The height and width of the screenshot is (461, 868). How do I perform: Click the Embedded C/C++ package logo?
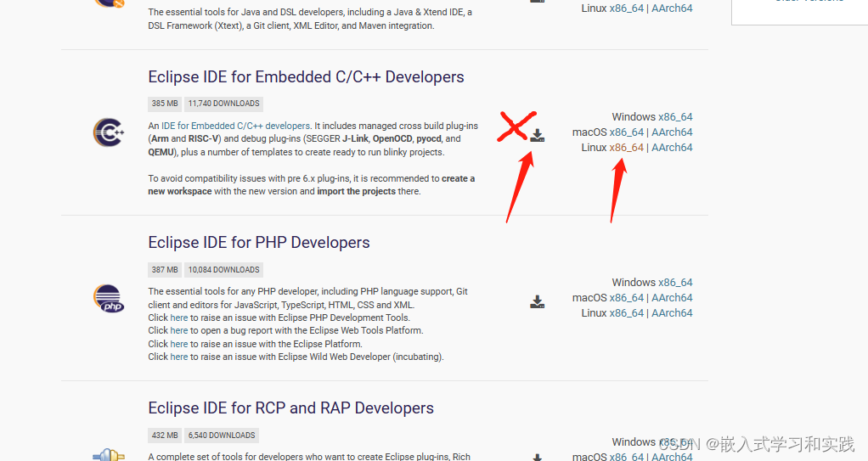click(109, 132)
